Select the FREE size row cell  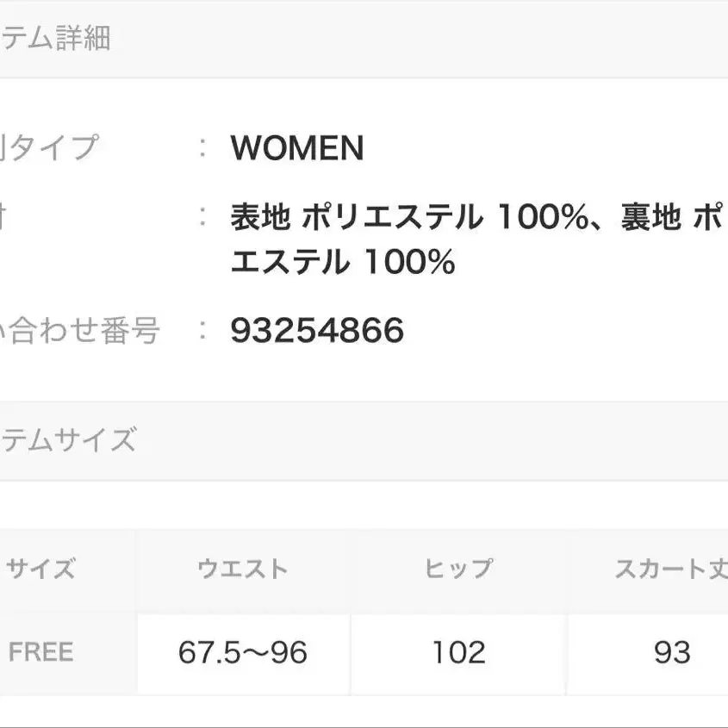coord(40,652)
